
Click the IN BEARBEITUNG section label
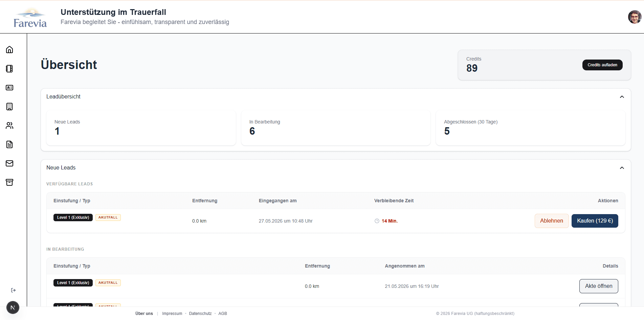(65, 249)
